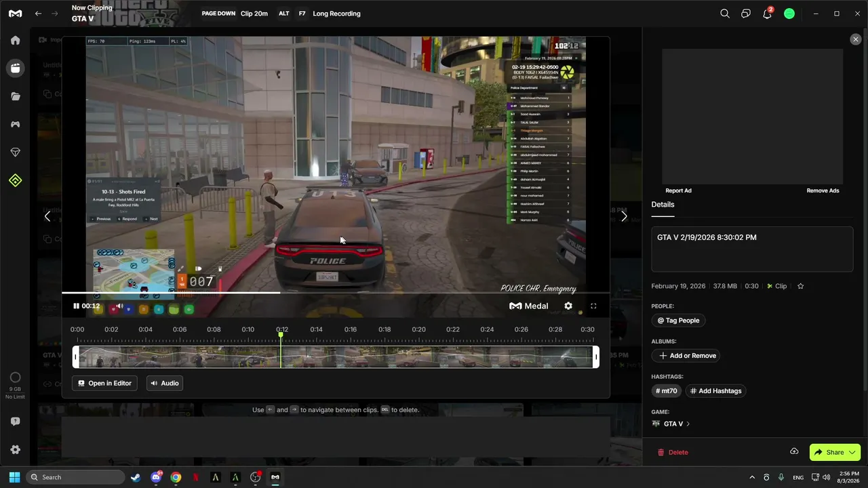Open the clip in the editor
868x488 pixels.
tap(104, 384)
